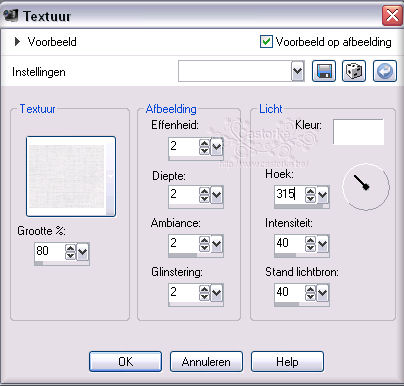Decrease Grootte % with down spinner
The image size is (404, 386).
pos(70,256)
